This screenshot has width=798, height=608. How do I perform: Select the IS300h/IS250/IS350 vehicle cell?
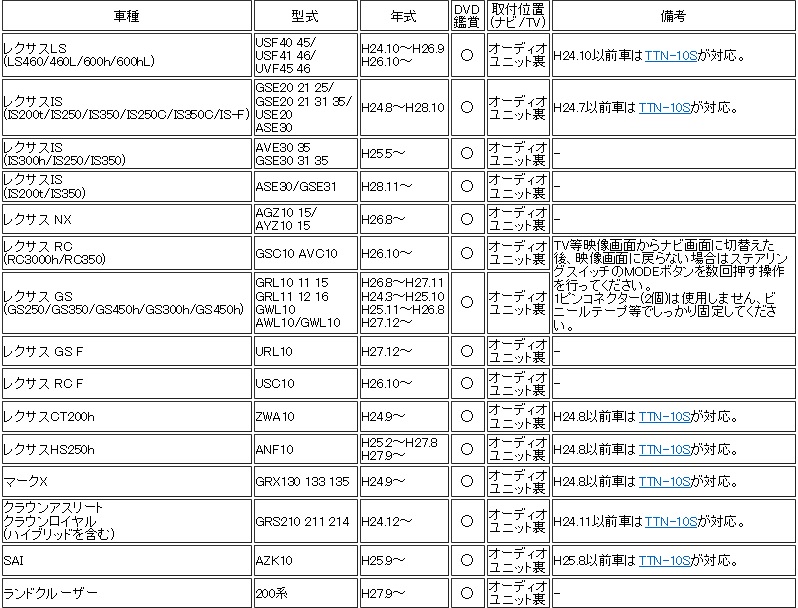[x=127, y=153]
